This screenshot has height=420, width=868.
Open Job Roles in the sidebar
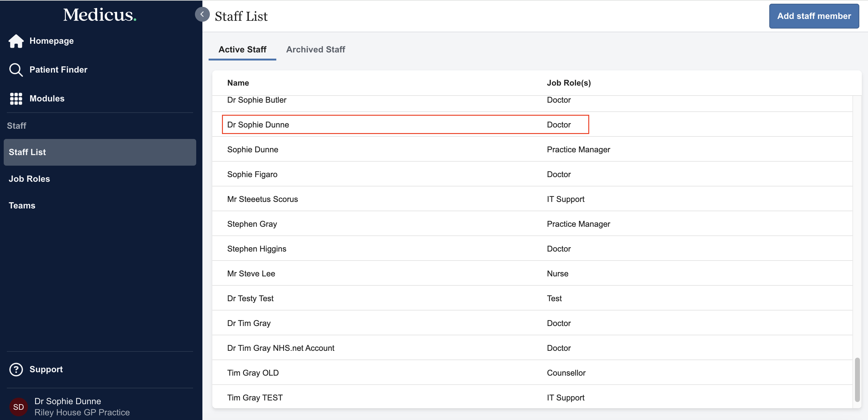coord(29,179)
